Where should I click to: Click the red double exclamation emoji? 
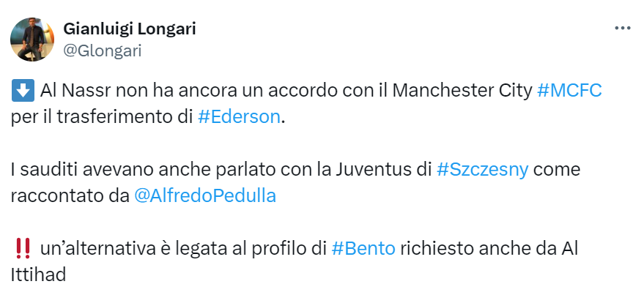point(22,249)
